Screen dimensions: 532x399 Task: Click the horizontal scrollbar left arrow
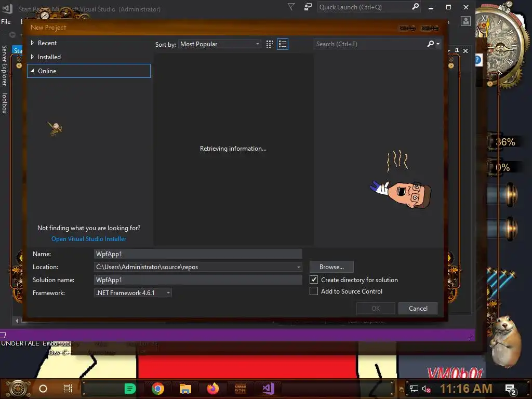pos(17,320)
